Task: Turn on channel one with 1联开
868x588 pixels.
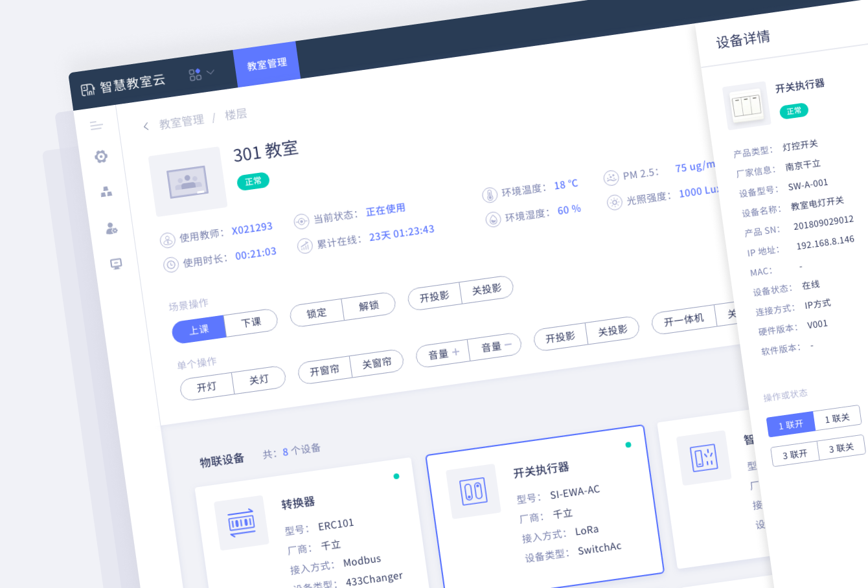Action: [x=792, y=425]
